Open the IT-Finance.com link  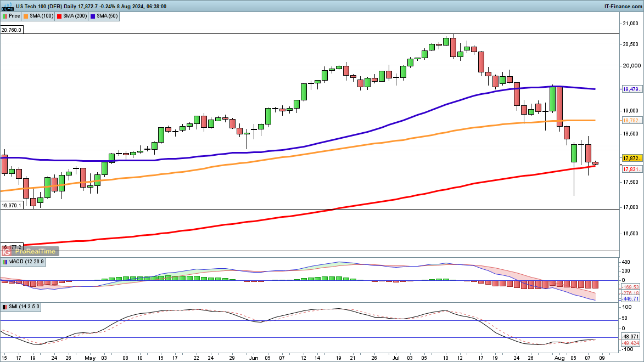point(623,6)
